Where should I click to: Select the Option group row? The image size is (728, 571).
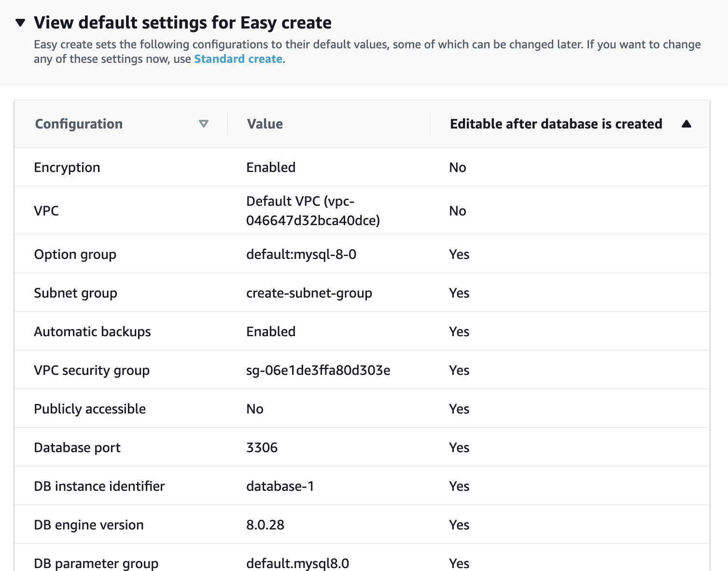tap(75, 254)
